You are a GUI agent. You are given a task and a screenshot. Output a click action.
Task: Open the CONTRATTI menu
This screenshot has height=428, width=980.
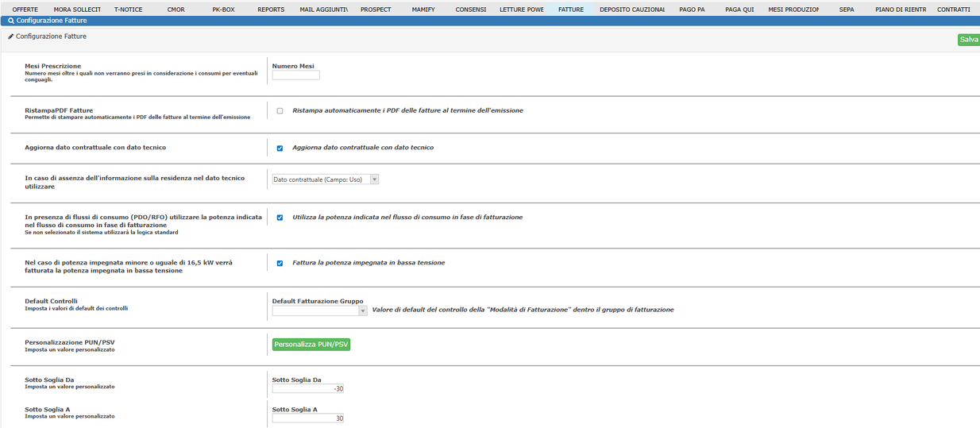[x=954, y=10]
